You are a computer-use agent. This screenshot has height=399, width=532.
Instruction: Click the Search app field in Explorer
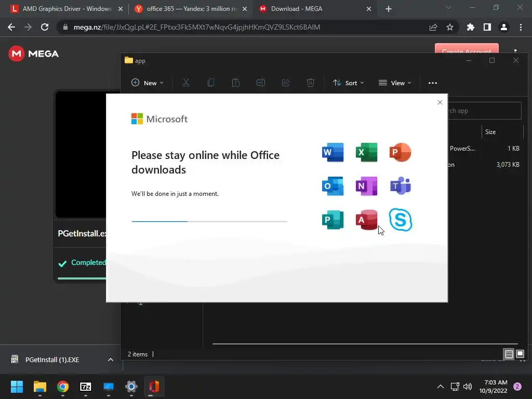(485, 111)
